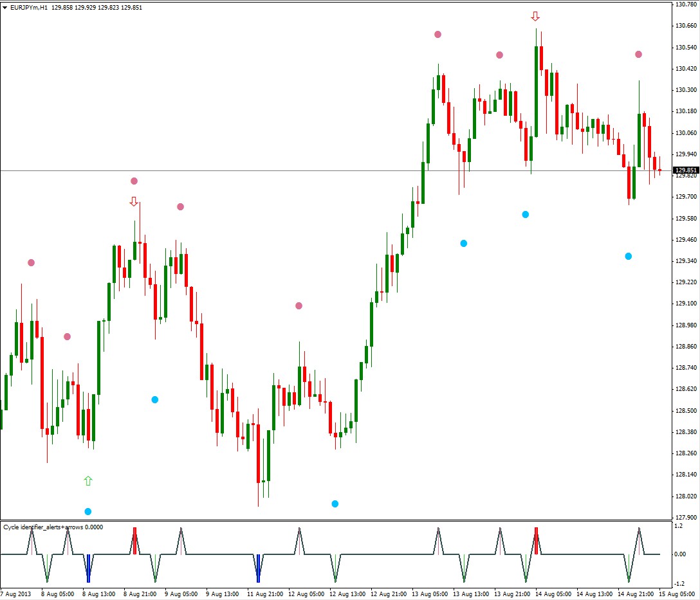Click the red indicator bar above 14 Aug 05:00
Viewport: 700px width, 600px height.
pos(536,541)
